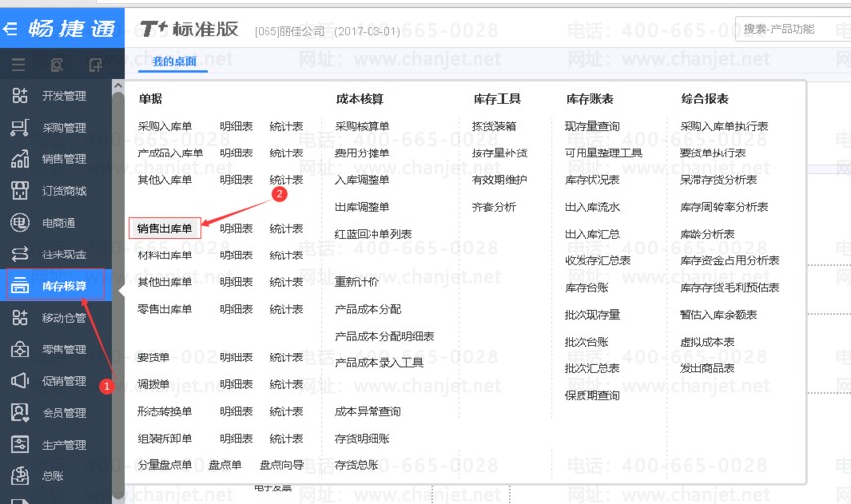Open 入库调整单
851x504 pixels.
[x=362, y=179]
